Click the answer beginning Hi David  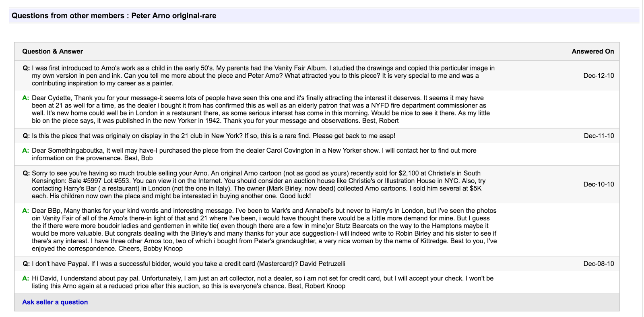tap(262, 282)
